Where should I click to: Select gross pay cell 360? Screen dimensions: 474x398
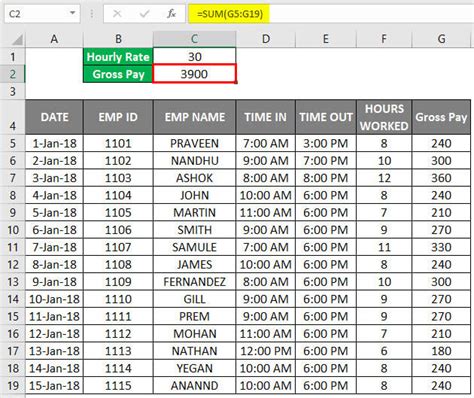(441, 178)
